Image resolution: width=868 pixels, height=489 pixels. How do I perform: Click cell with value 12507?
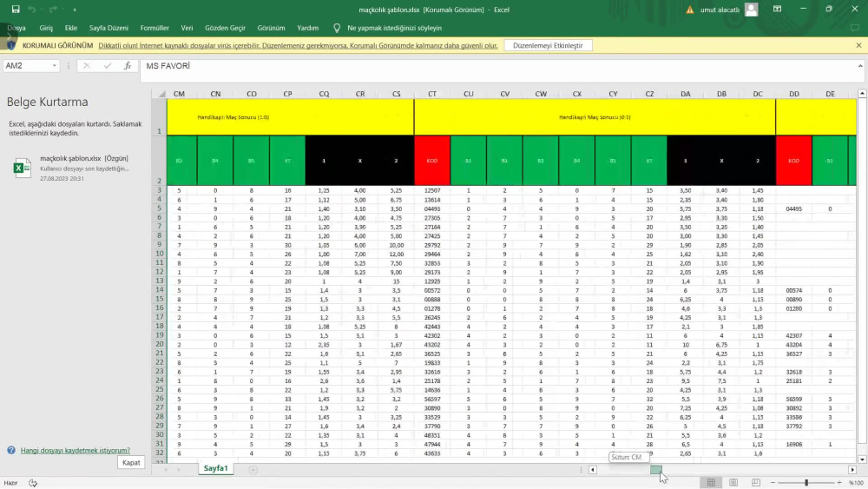click(x=432, y=190)
